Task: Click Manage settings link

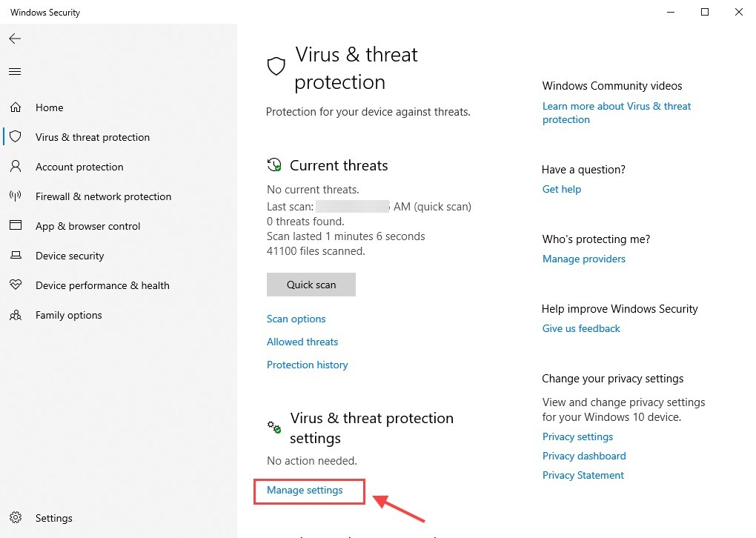Action: (305, 491)
